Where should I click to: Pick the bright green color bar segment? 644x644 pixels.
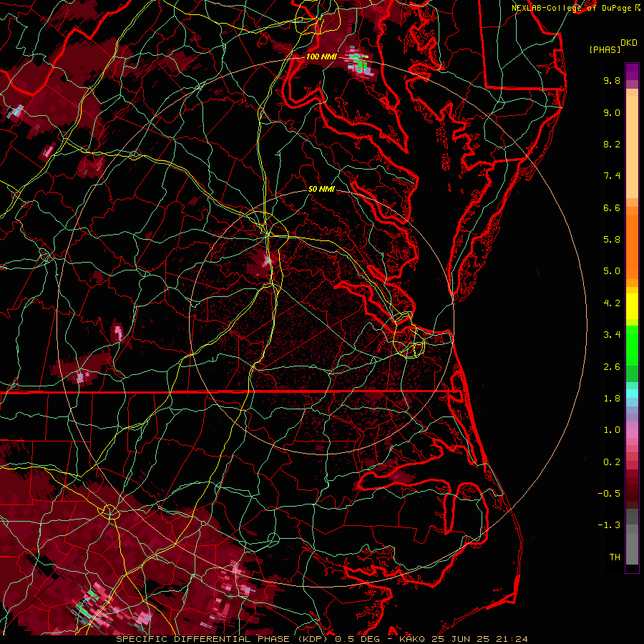click(632, 345)
